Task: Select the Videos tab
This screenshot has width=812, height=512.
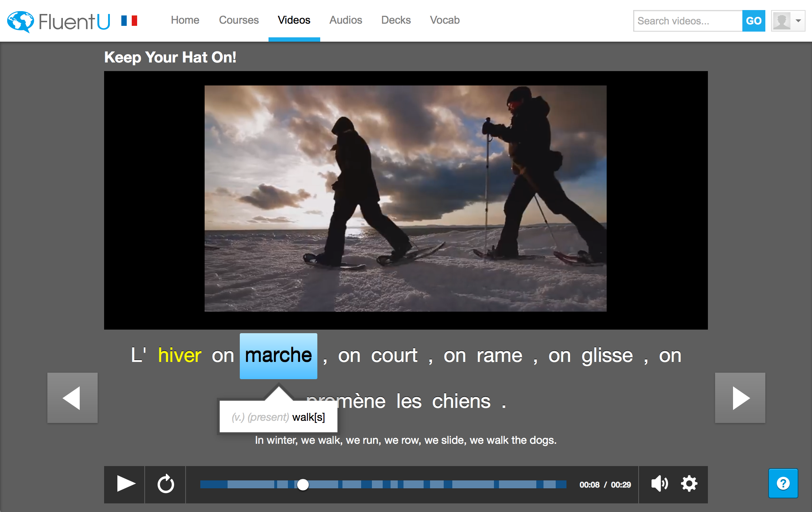Action: 294,20
